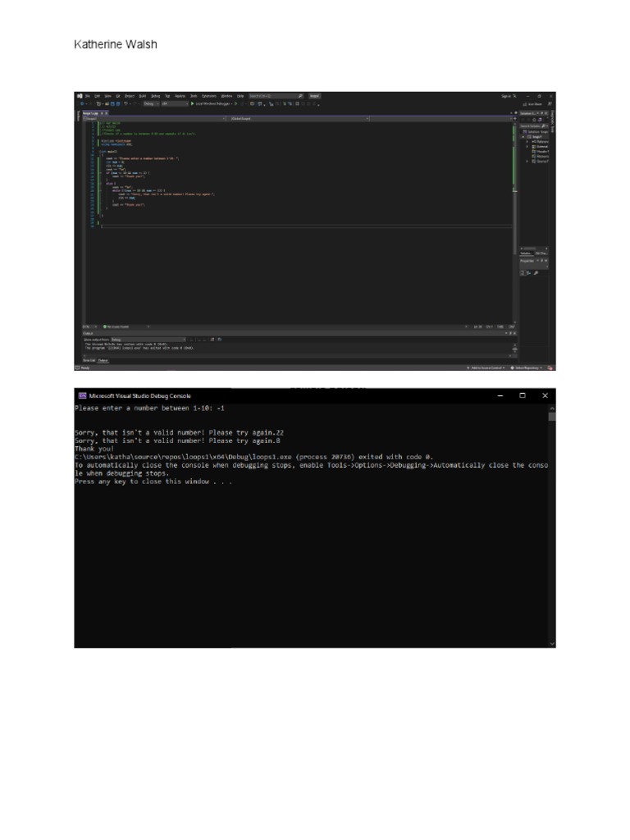The image size is (630, 840).
Task: Open the Help menu in Visual Studio
Action: point(240,96)
